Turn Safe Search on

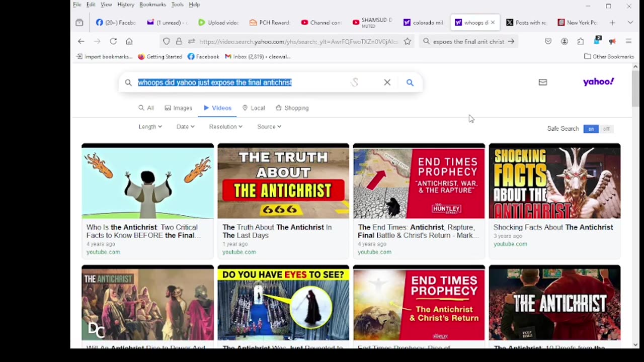click(591, 129)
